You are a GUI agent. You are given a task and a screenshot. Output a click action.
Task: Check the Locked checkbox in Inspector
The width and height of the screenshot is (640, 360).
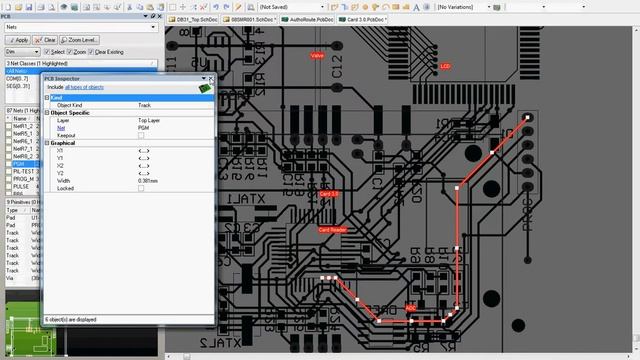click(x=141, y=188)
